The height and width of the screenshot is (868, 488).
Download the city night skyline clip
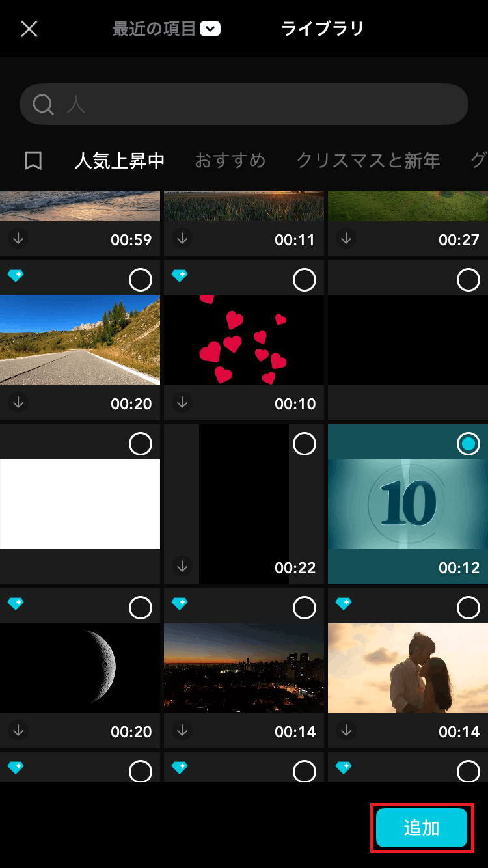point(183,731)
